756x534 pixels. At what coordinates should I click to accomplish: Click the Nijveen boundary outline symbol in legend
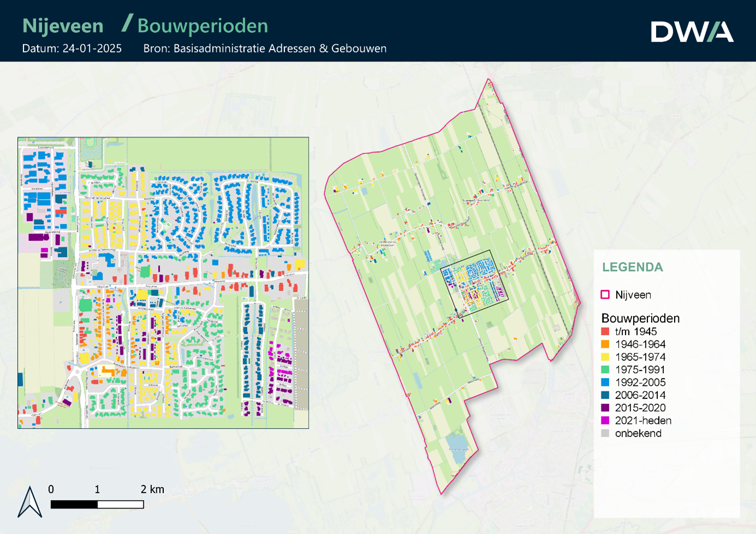coord(605,295)
